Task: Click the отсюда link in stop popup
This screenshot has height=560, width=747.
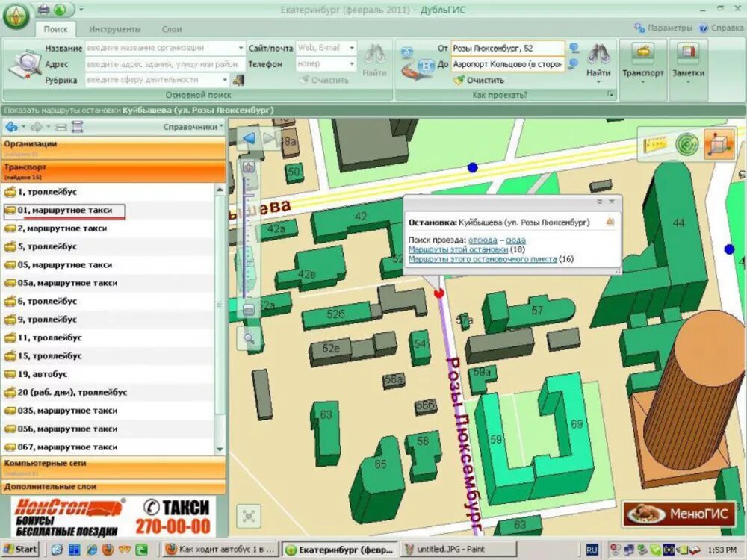Action: coord(483,240)
